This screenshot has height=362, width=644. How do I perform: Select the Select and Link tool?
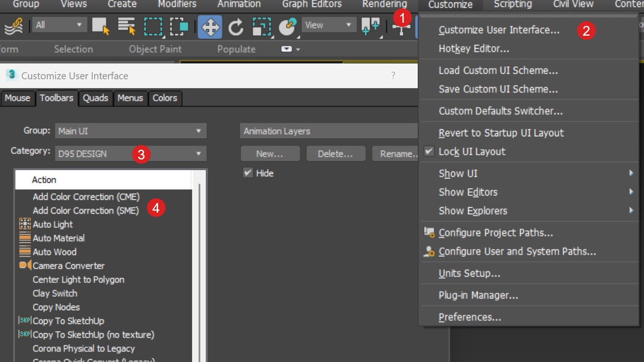click(13, 26)
